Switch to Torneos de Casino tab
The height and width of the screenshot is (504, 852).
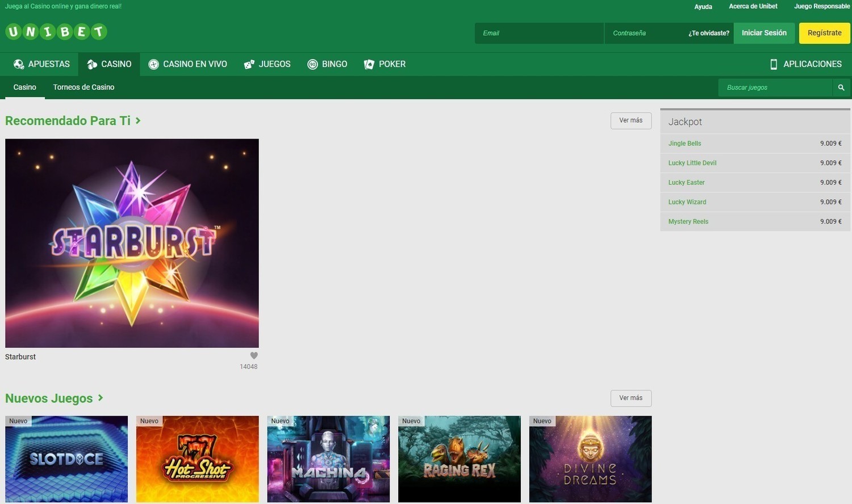pos(83,87)
